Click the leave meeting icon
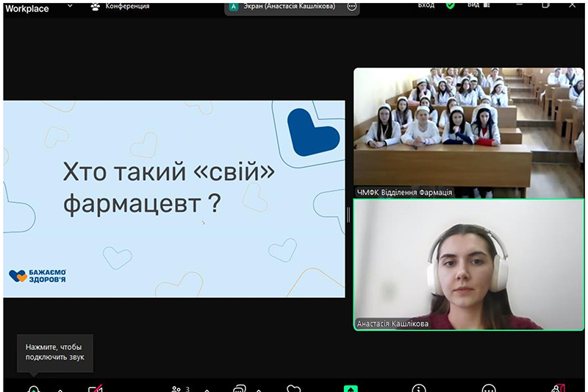588x392 pixels. (559, 389)
